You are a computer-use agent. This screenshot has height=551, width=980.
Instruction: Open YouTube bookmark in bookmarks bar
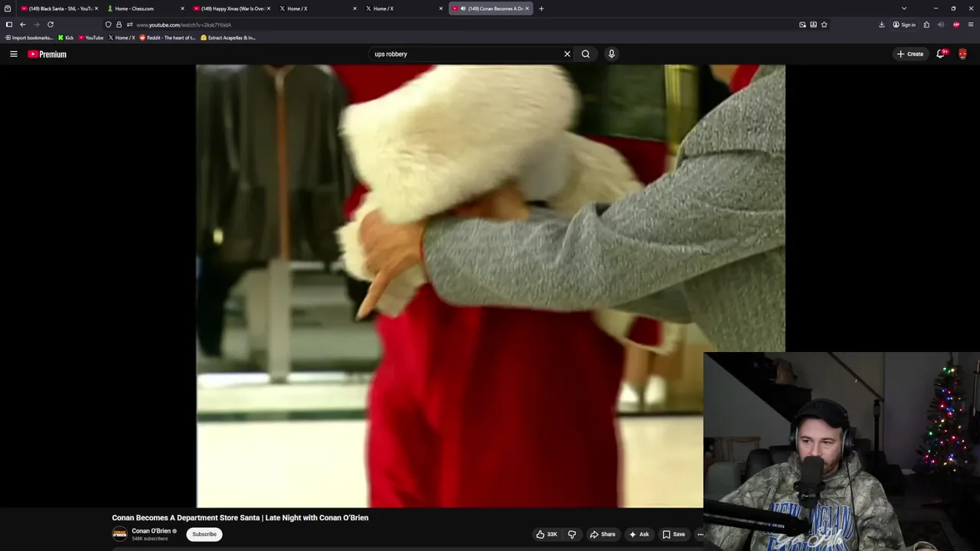coord(91,37)
